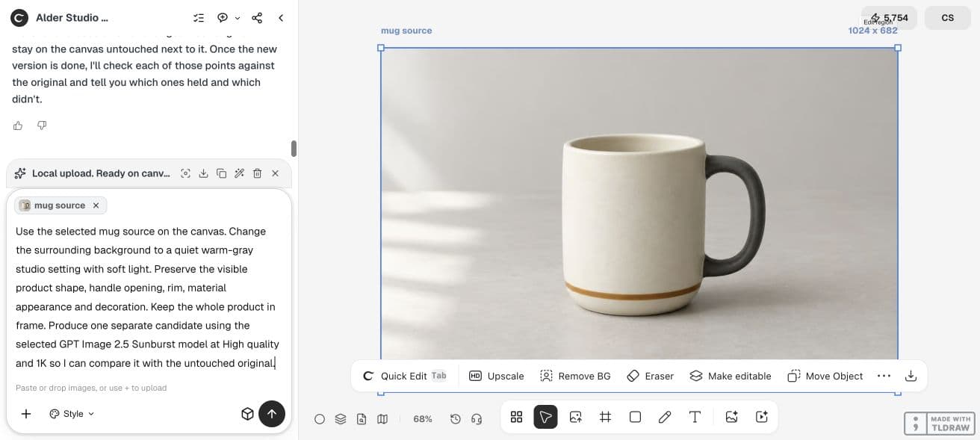Send the prompt with the arrow button

272,414
